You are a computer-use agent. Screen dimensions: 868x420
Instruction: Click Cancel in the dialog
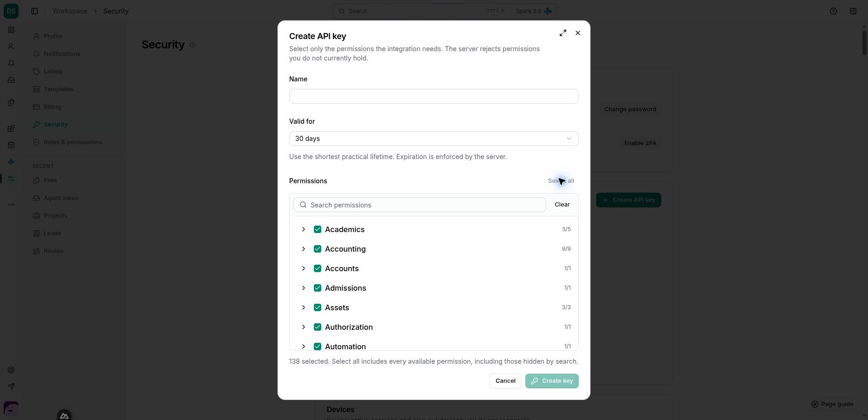point(505,381)
